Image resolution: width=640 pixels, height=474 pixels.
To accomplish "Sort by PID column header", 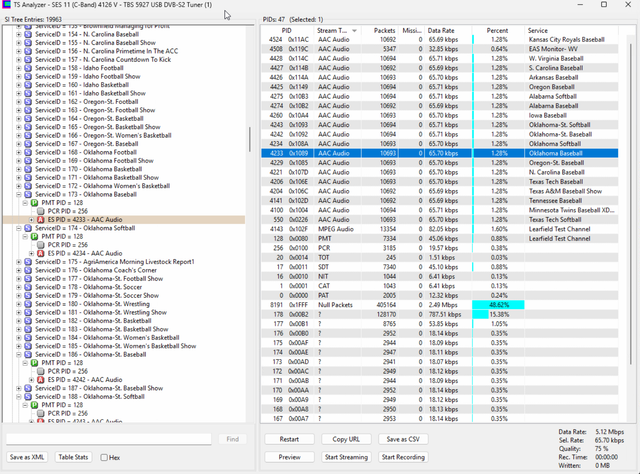I will tap(287, 31).
